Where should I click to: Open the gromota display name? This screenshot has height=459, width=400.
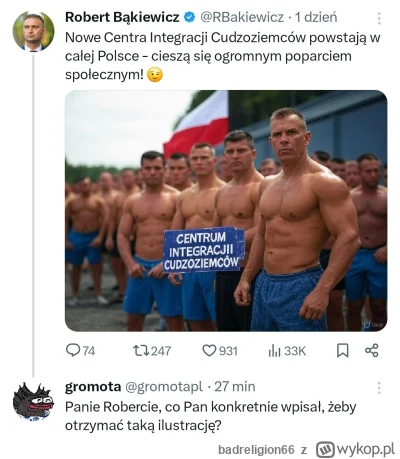click(93, 387)
